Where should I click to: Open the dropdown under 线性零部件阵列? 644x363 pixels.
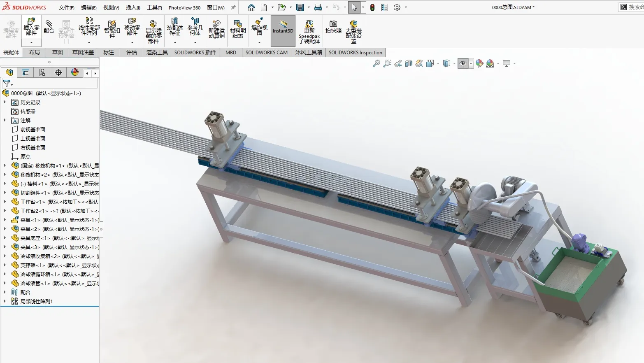tap(89, 42)
